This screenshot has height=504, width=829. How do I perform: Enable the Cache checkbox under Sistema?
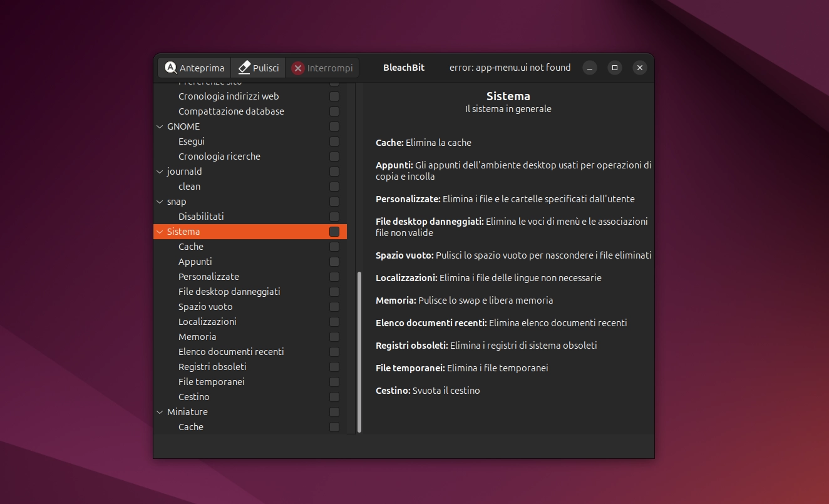334,247
